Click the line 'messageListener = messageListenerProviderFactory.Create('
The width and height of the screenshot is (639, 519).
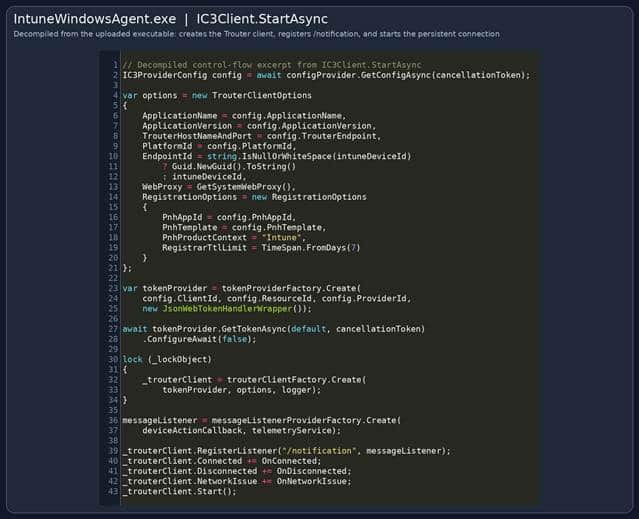[x=262, y=420]
